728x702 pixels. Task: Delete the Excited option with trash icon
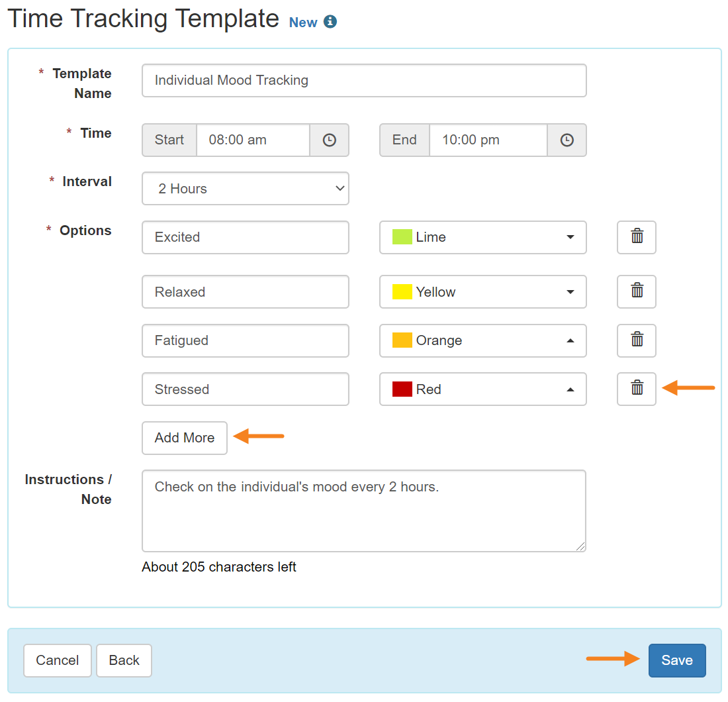pyautogui.click(x=636, y=237)
